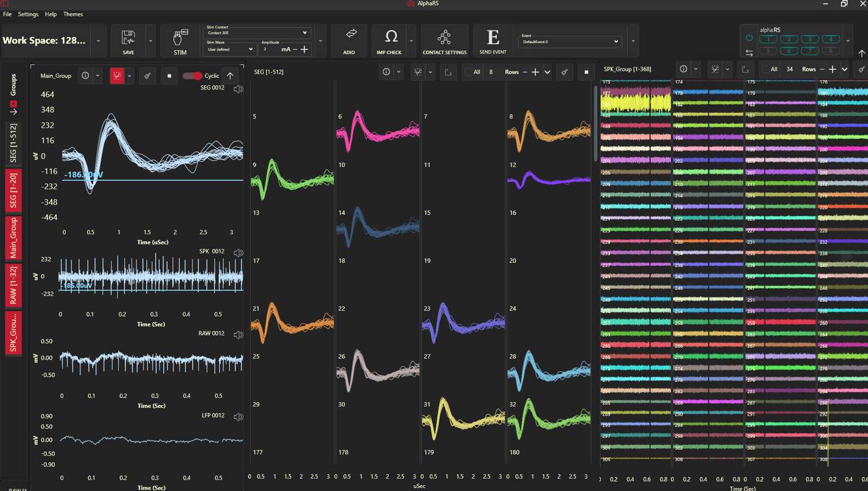This screenshot has height=491, width=868.
Task: Run the IMP CHECK omega tool
Action: pyautogui.click(x=391, y=37)
